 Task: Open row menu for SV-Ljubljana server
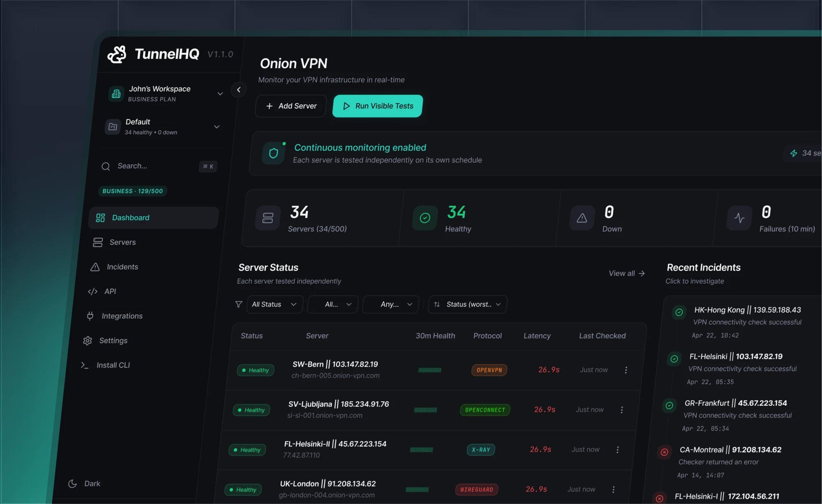pos(622,410)
